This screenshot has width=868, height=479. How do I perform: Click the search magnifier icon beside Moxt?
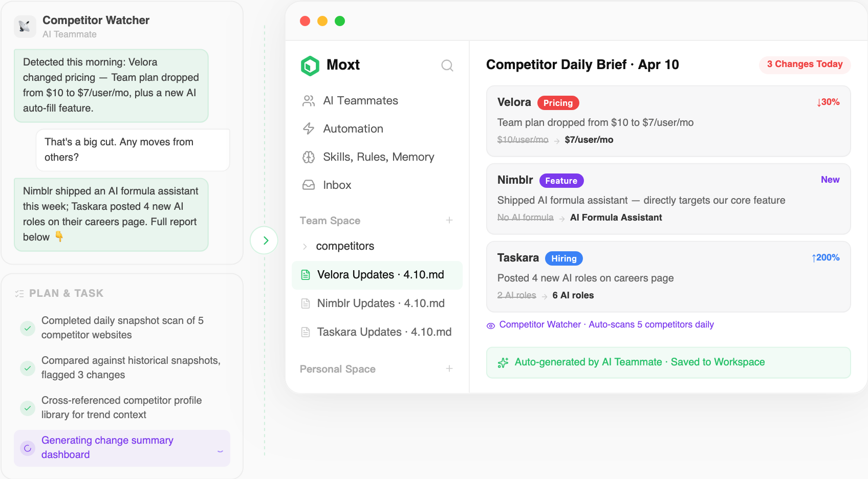447,66
